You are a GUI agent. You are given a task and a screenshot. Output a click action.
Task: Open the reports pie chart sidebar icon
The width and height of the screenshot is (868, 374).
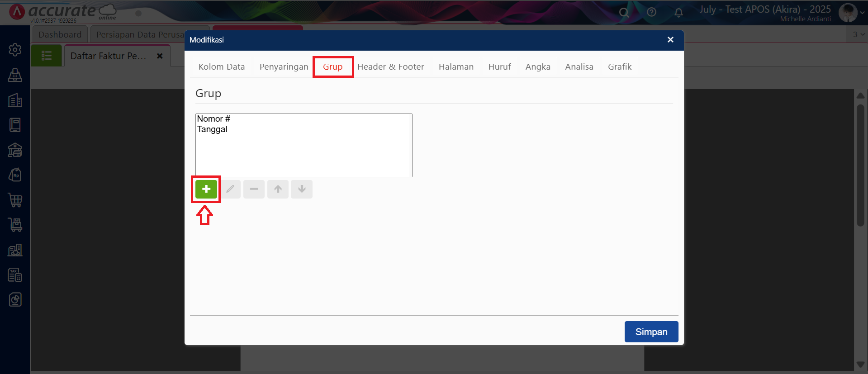[x=15, y=299]
